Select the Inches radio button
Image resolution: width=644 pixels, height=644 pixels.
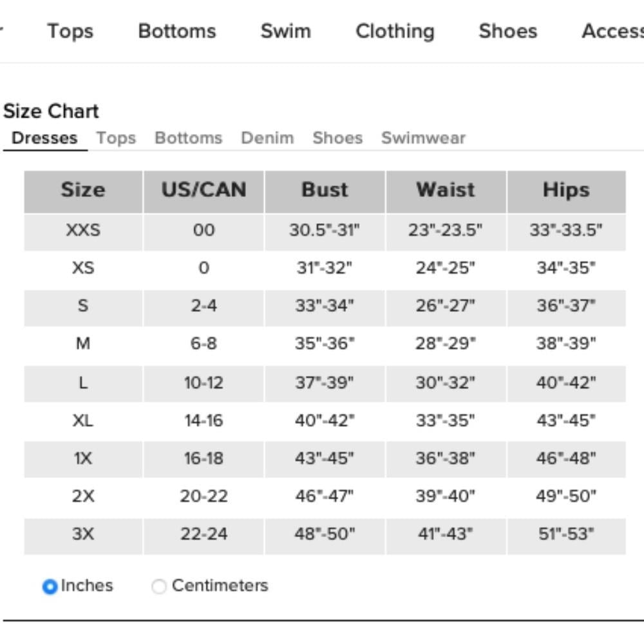pos(50,587)
